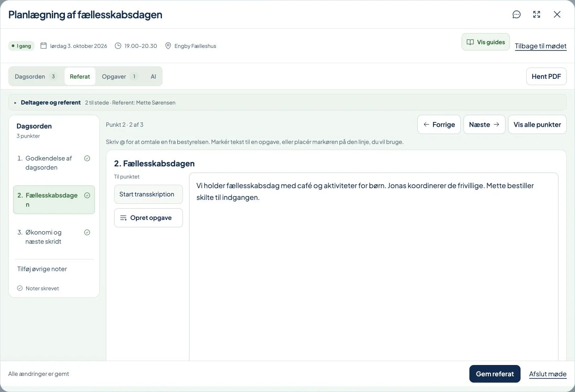Image resolution: width=575 pixels, height=392 pixels.
Task: Click check icon for sidebar item Fællesskabsdagen
Action: tap(87, 196)
